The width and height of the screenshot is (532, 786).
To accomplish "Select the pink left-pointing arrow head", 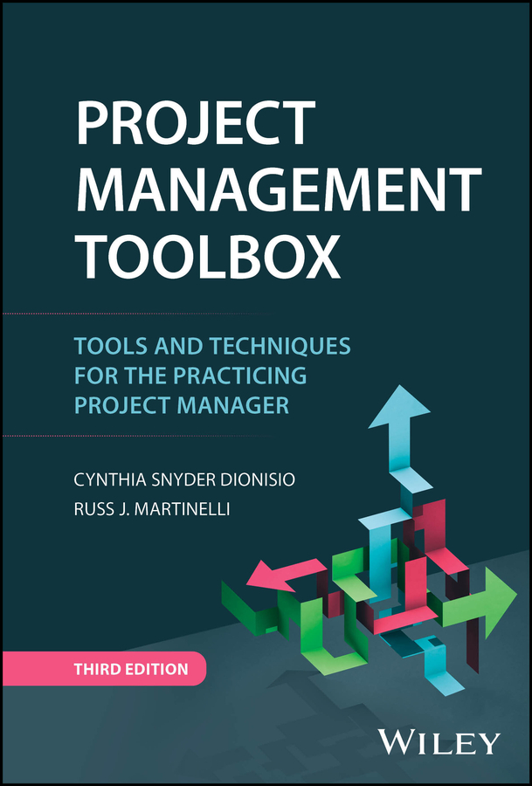I will pos(266,576).
